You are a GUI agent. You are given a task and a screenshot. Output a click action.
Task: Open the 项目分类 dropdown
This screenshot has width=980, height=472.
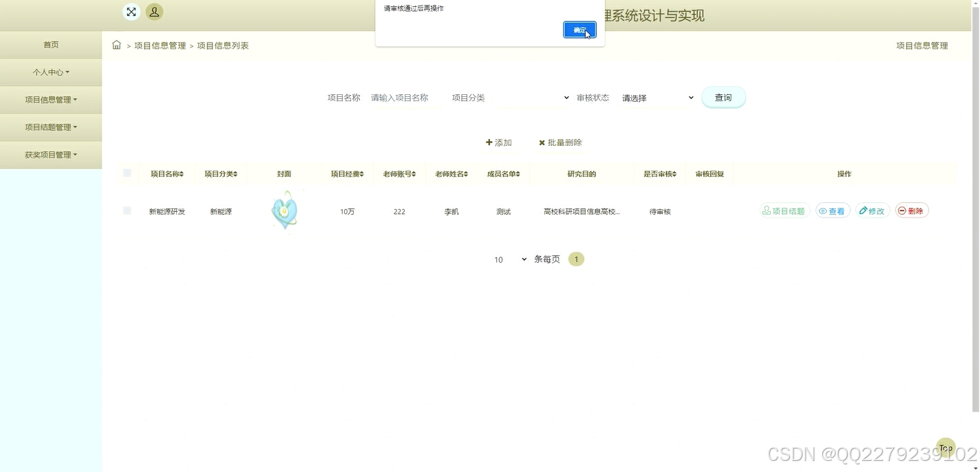(x=533, y=97)
